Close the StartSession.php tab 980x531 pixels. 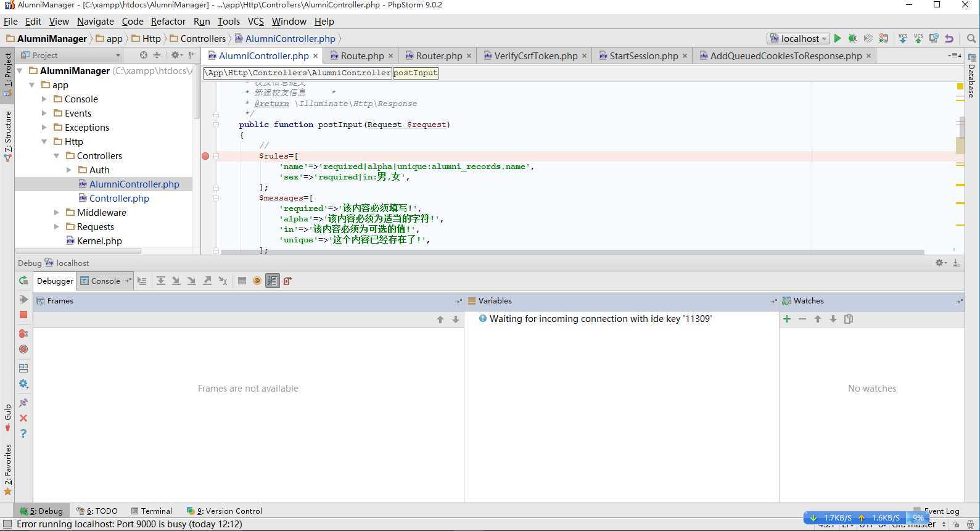[685, 56]
